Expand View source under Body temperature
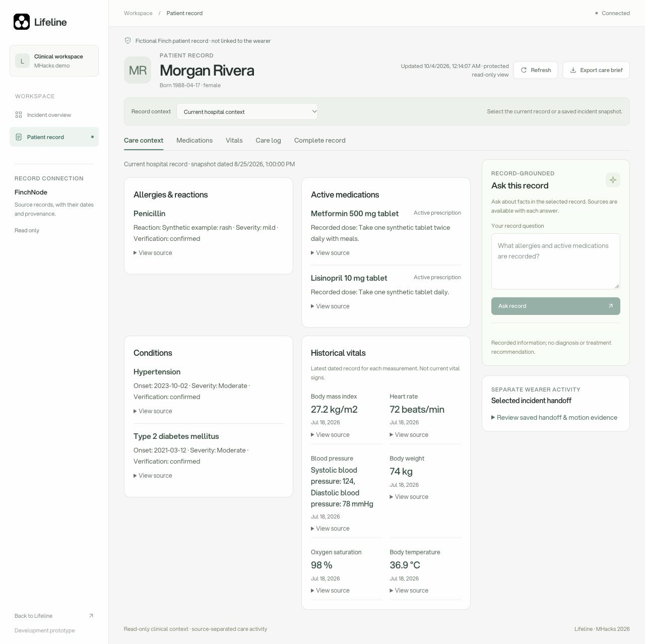 pos(409,591)
